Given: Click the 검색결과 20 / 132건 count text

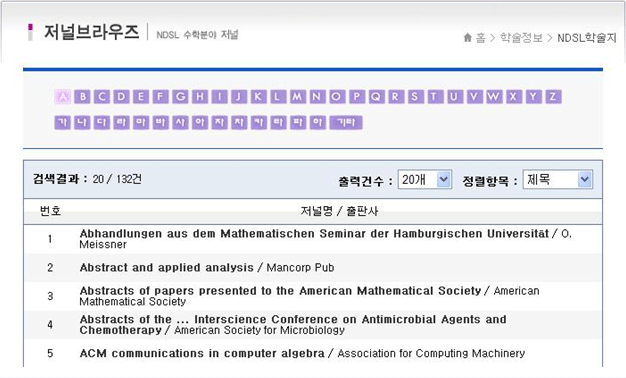Looking at the screenshot, I should click(87, 179).
